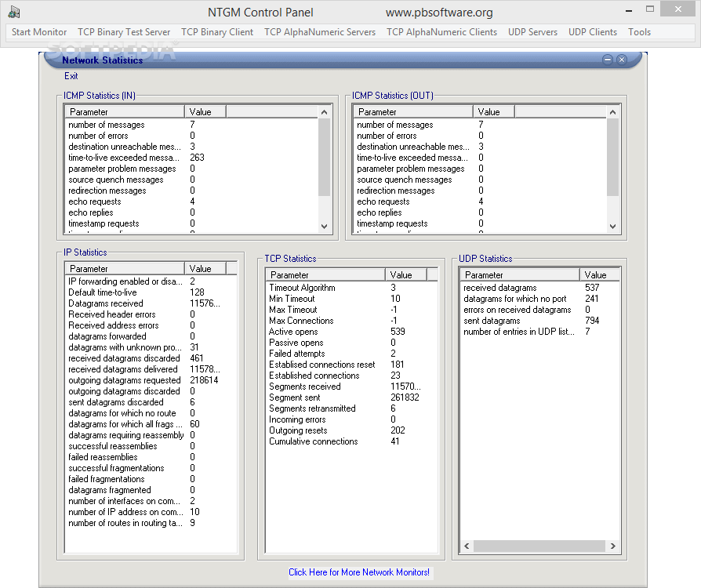Viewport: 701px width, 588px height.
Task: Close the Network Statistics panel
Action: [x=622, y=60]
